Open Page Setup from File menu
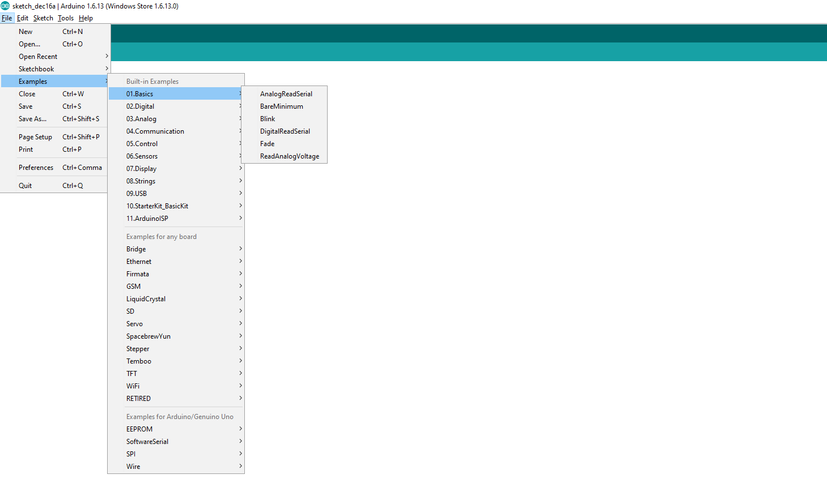Screen dimensions: 827x504 click(x=35, y=137)
